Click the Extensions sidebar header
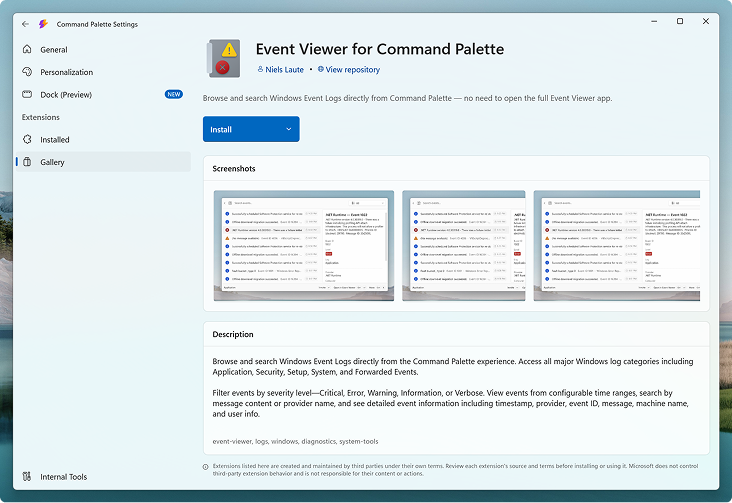732x503 pixels. (x=41, y=117)
